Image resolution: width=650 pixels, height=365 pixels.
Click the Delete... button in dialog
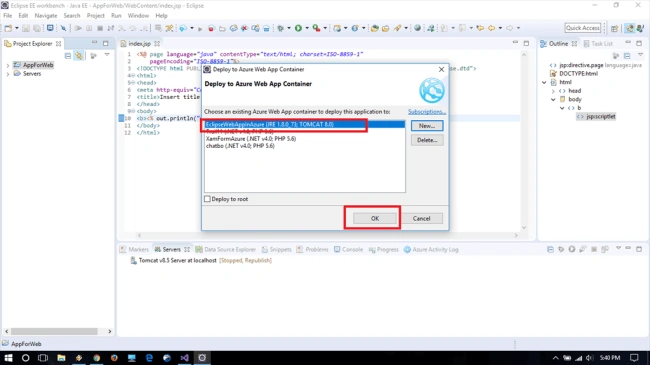coord(427,140)
